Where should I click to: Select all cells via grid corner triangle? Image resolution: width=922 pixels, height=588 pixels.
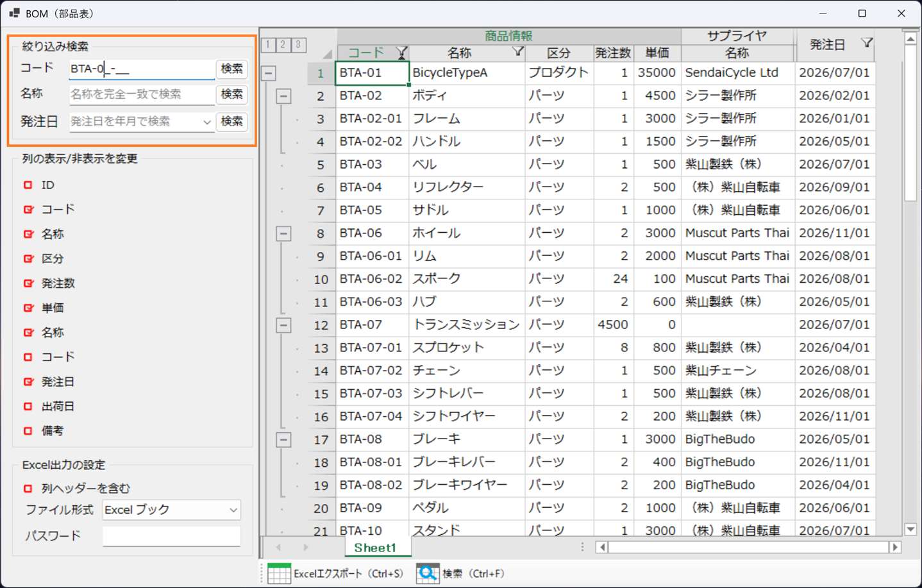327,54
